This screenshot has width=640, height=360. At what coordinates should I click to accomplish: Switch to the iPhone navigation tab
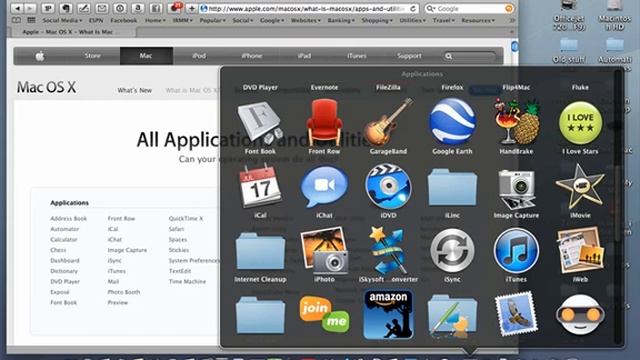(251, 56)
